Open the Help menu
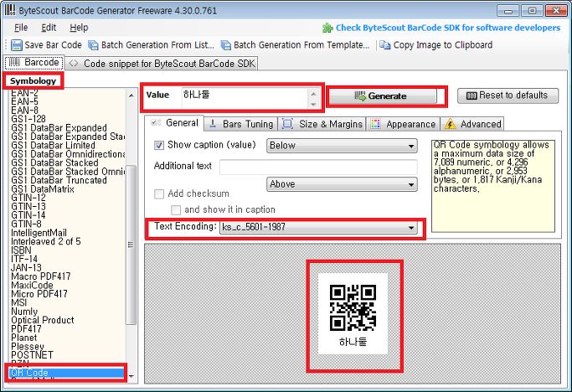 (79, 28)
